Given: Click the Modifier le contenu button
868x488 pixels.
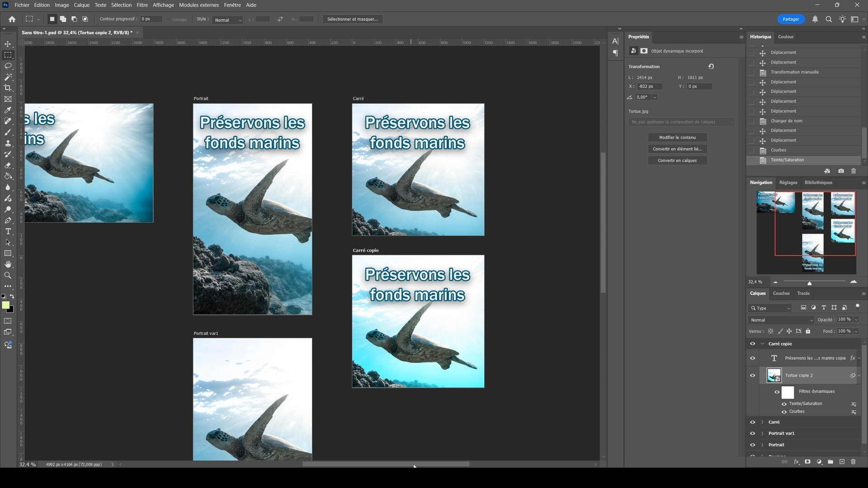Looking at the screenshot, I should (677, 137).
